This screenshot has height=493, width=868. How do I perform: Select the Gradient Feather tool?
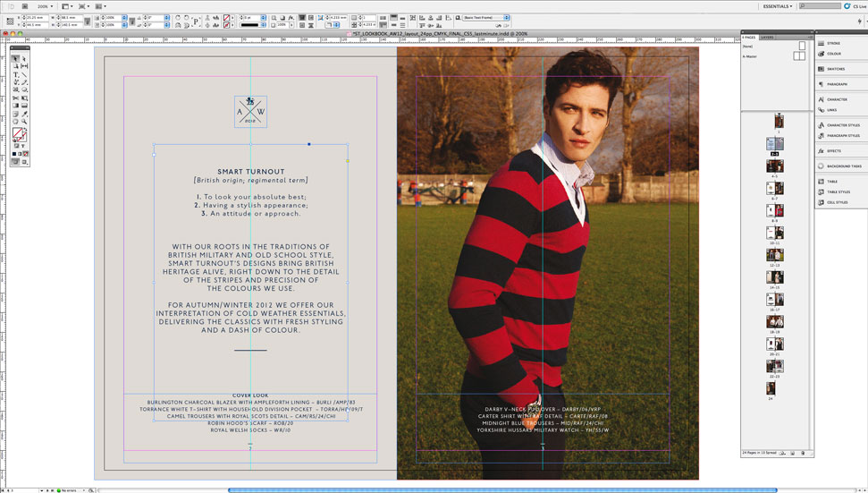tap(24, 106)
